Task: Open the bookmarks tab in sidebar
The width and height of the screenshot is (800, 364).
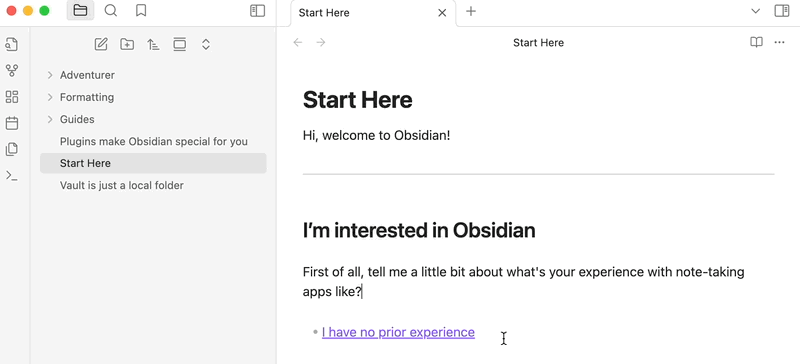Action: click(x=141, y=11)
